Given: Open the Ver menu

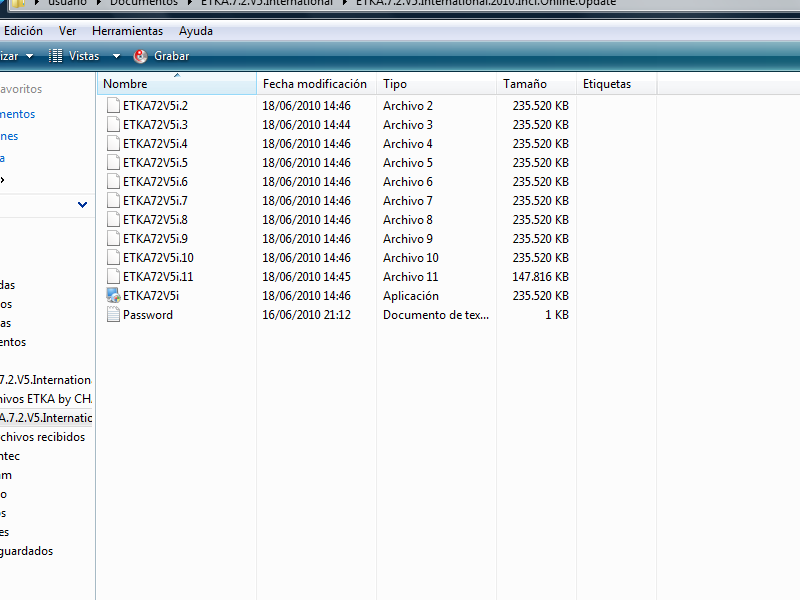Looking at the screenshot, I should [67, 31].
